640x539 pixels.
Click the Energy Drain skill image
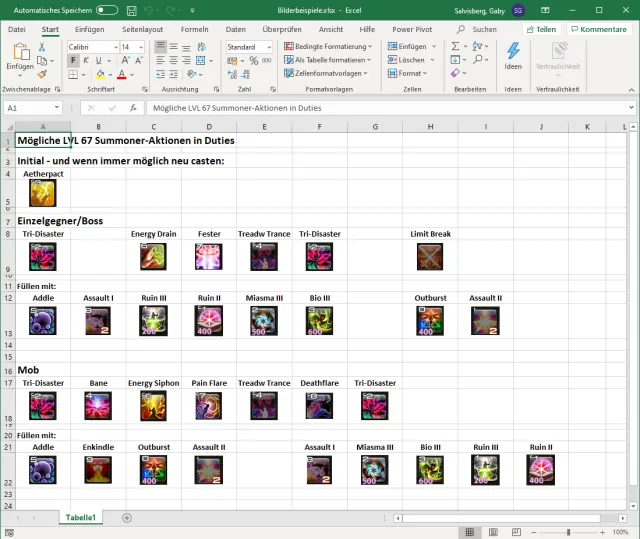pos(153,257)
